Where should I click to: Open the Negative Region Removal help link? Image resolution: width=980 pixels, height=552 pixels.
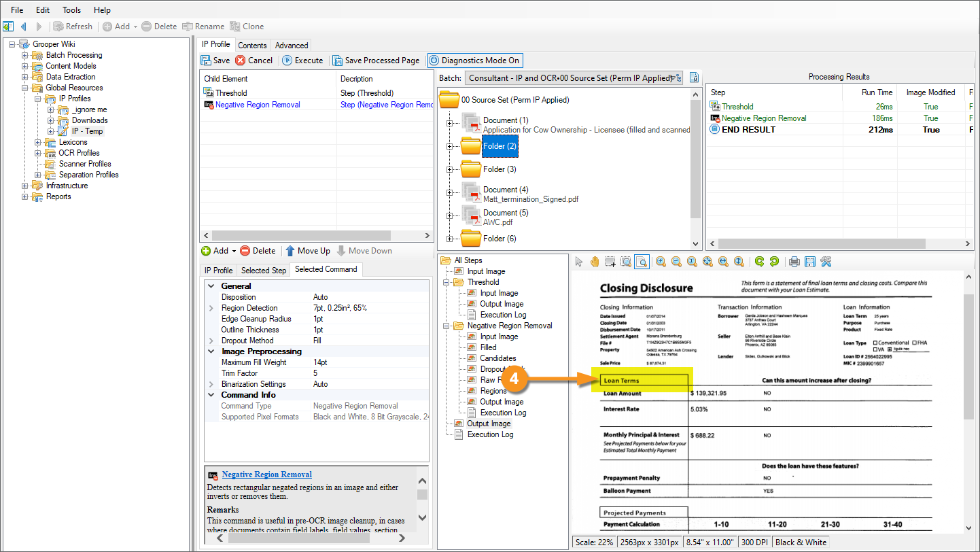[266, 475]
